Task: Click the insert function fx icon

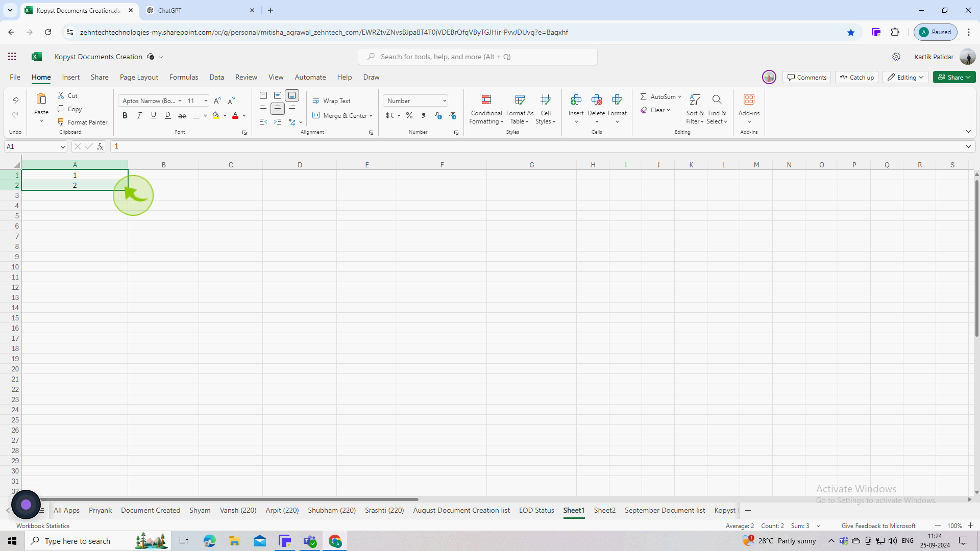Action: tap(101, 146)
